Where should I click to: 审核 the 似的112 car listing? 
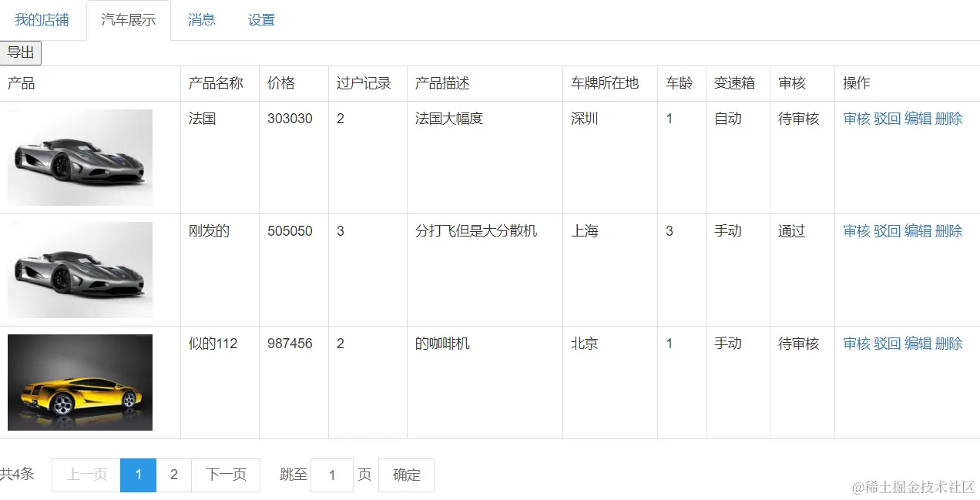(857, 343)
